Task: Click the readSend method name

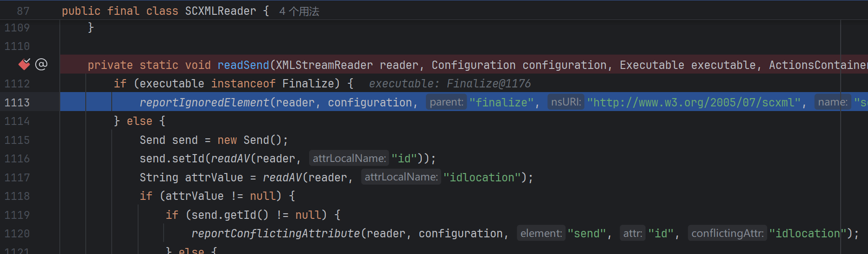Action: 243,65
